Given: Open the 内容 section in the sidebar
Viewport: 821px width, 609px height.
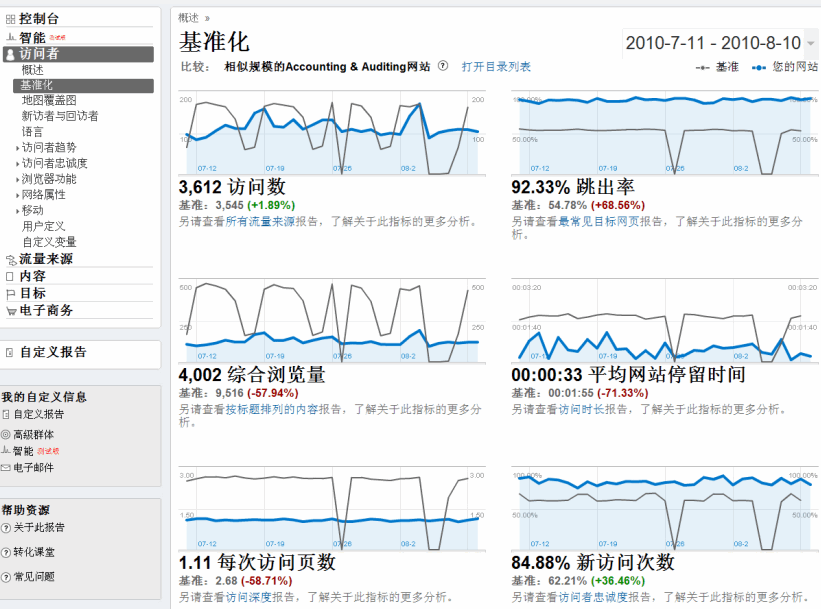Looking at the screenshot, I should 32,276.
